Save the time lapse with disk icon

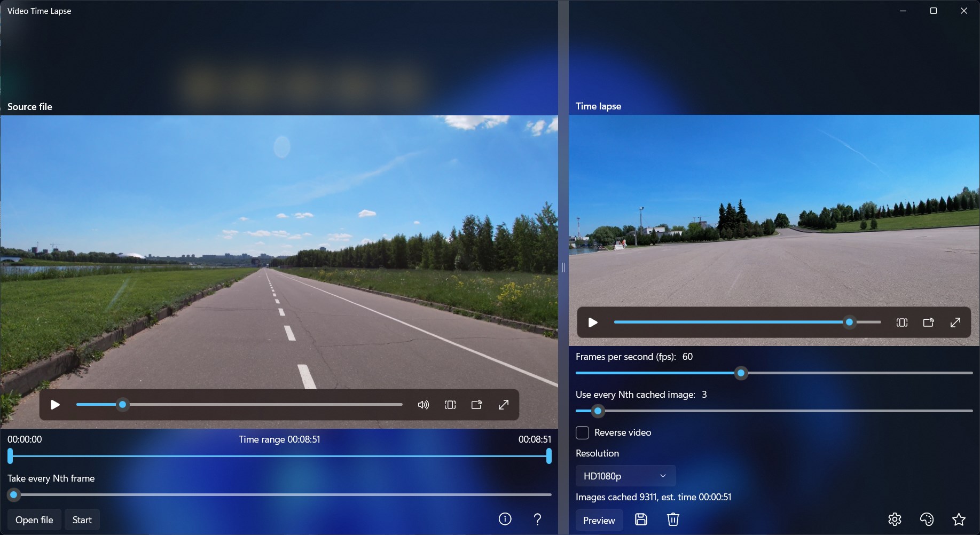641,520
